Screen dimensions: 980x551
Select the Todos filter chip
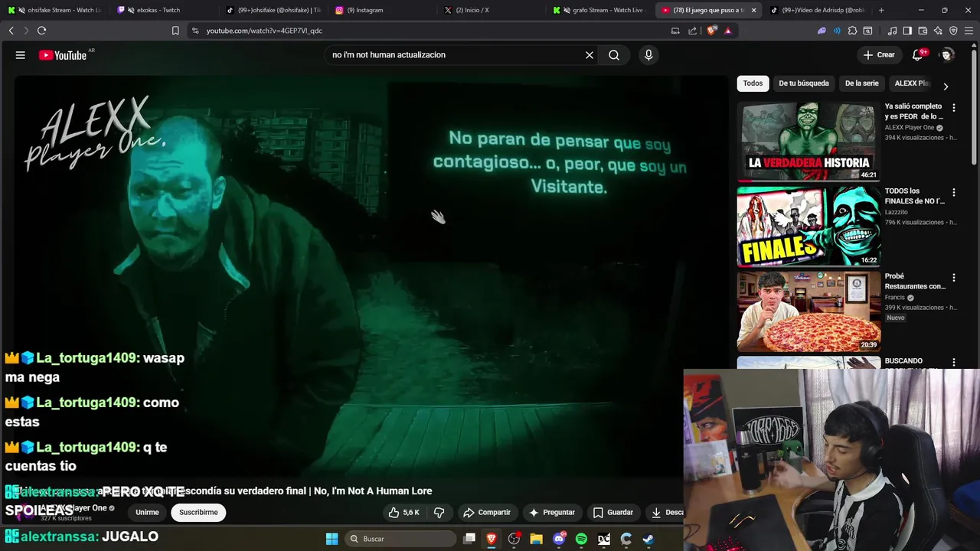click(753, 83)
